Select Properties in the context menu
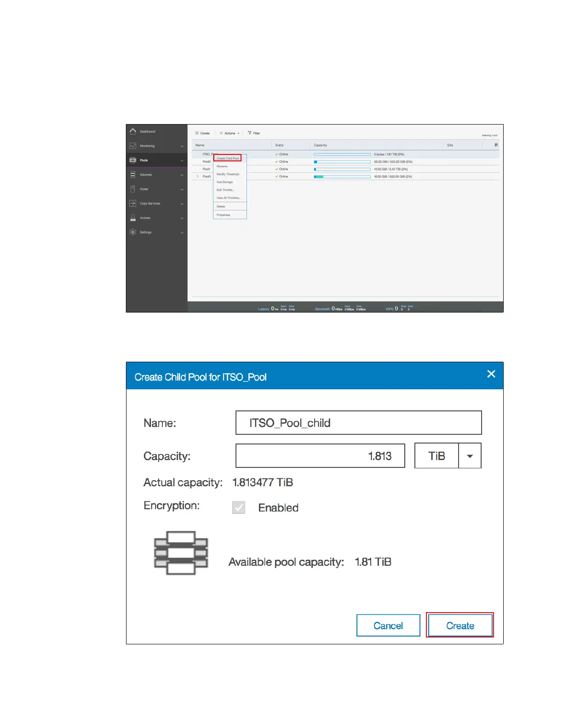563x728 pixels. click(224, 215)
